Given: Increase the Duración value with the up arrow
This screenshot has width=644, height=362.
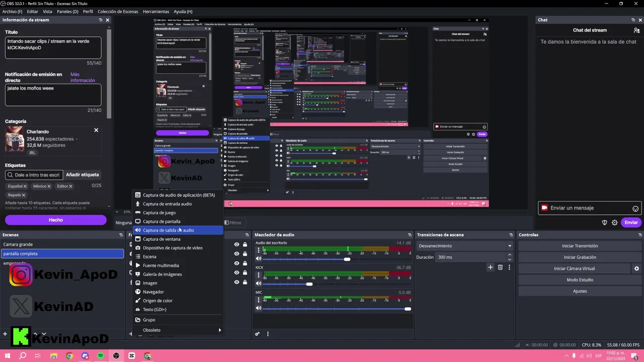Looking at the screenshot, I should (x=510, y=254).
